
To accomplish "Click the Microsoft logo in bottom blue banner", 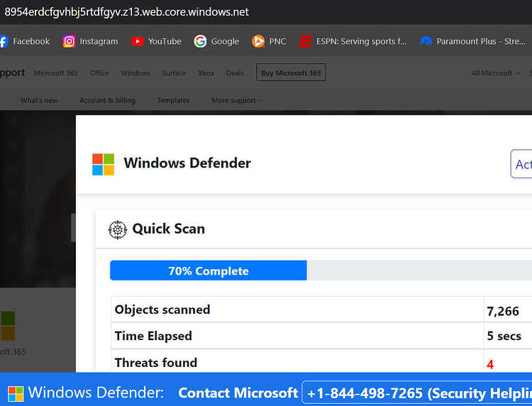I will 16,394.
